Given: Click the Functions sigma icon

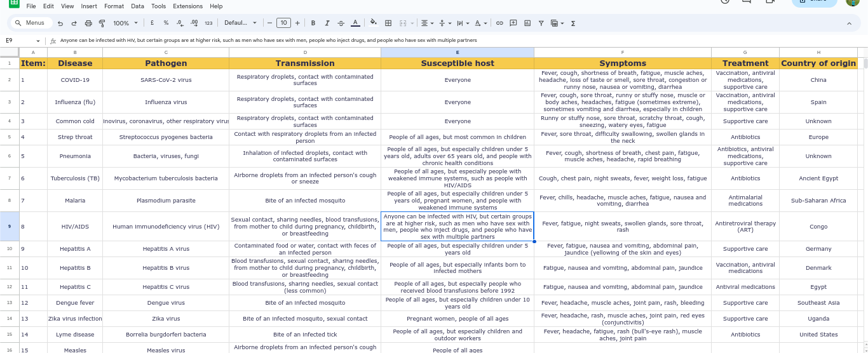Looking at the screenshot, I should tap(573, 23).
